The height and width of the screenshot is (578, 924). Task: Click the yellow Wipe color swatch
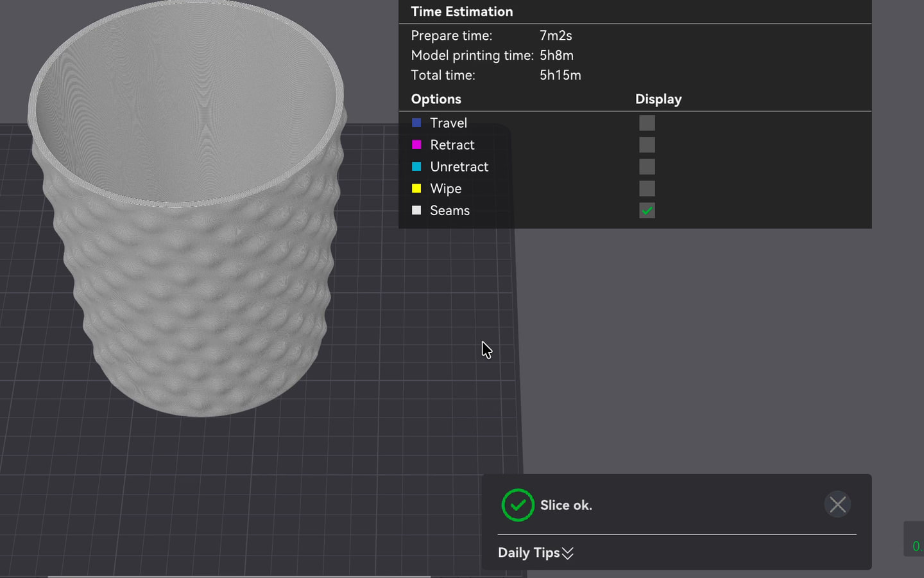[416, 188]
